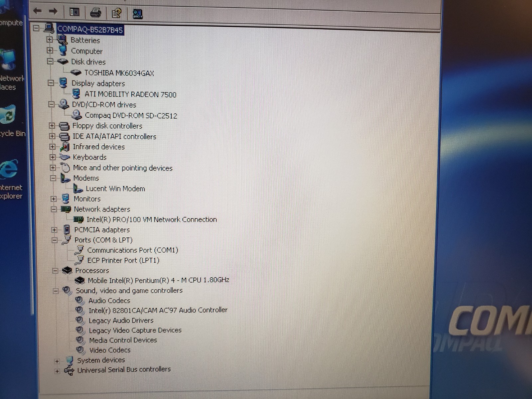Click the Processors chip icon
This screenshot has width=532, height=399.
coord(67,271)
